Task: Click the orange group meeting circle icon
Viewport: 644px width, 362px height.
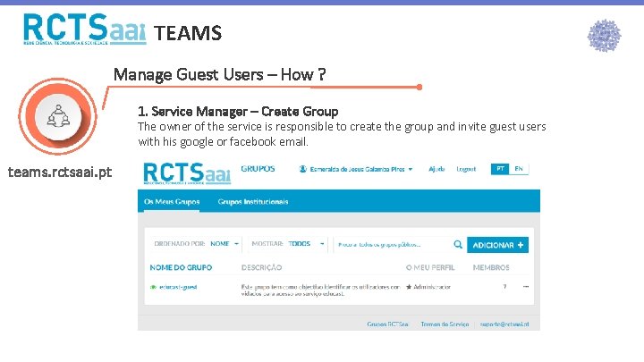Action: point(58,116)
